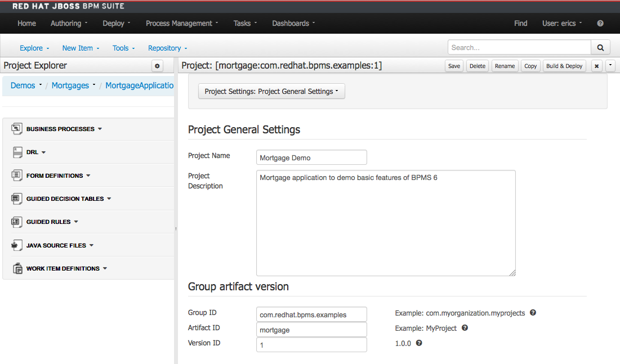
Task: Select the Form Definitions icon
Action: tap(16, 175)
